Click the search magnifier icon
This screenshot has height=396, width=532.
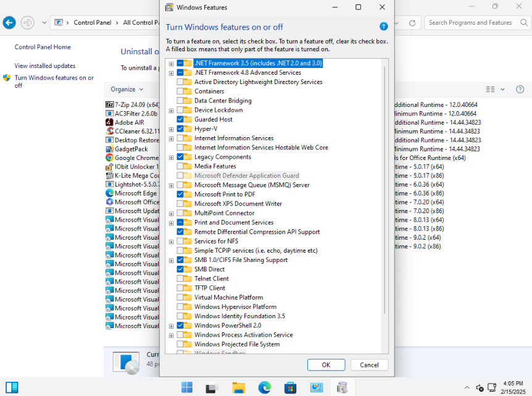524,23
